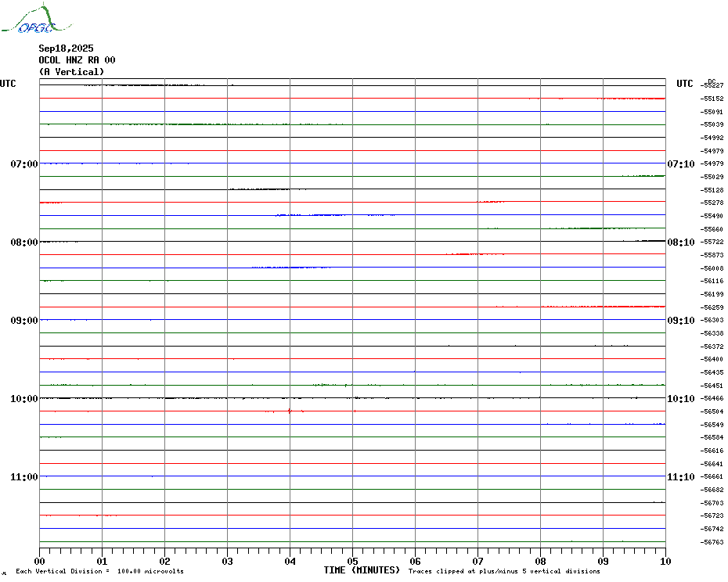Click the DC offset value -55128

(712, 190)
